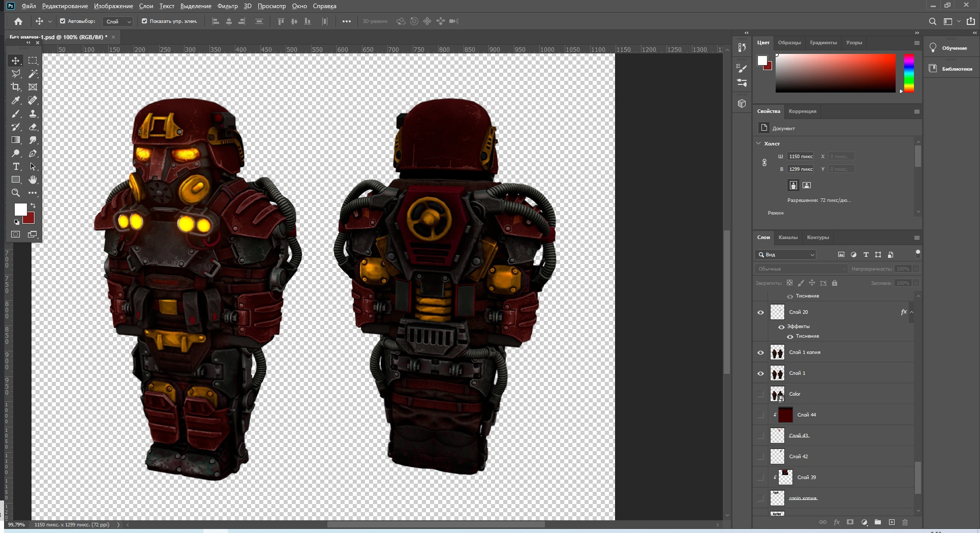980x533 pixels.
Task: Toggle Quick Mask mode
Action: coord(16,234)
